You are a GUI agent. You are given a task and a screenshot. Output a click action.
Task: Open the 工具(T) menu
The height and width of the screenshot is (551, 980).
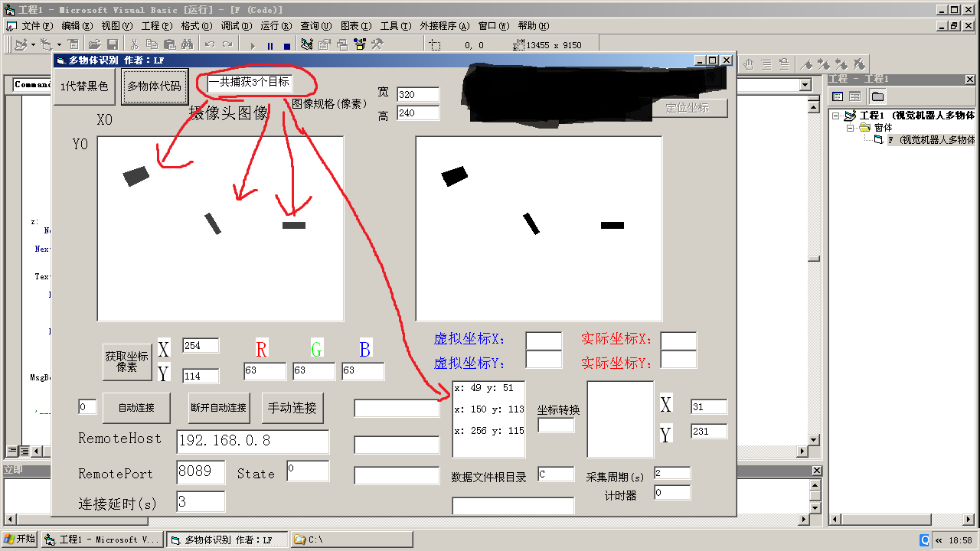tap(396, 26)
